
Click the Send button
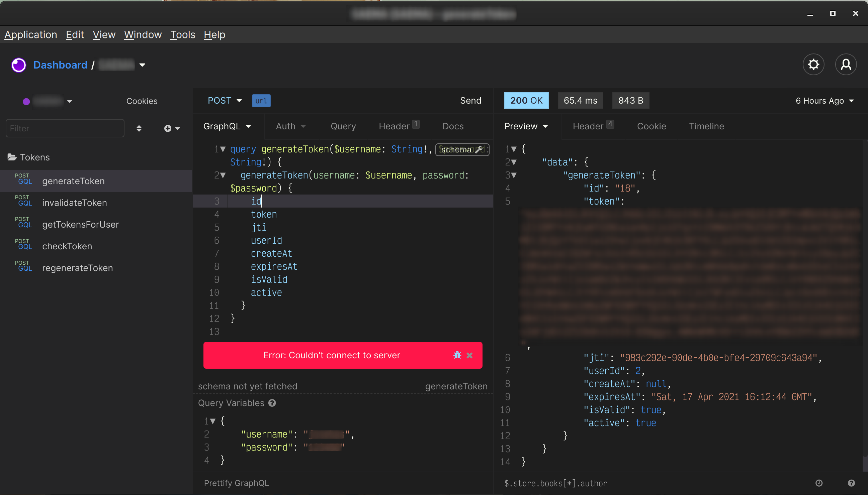coord(470,101)
